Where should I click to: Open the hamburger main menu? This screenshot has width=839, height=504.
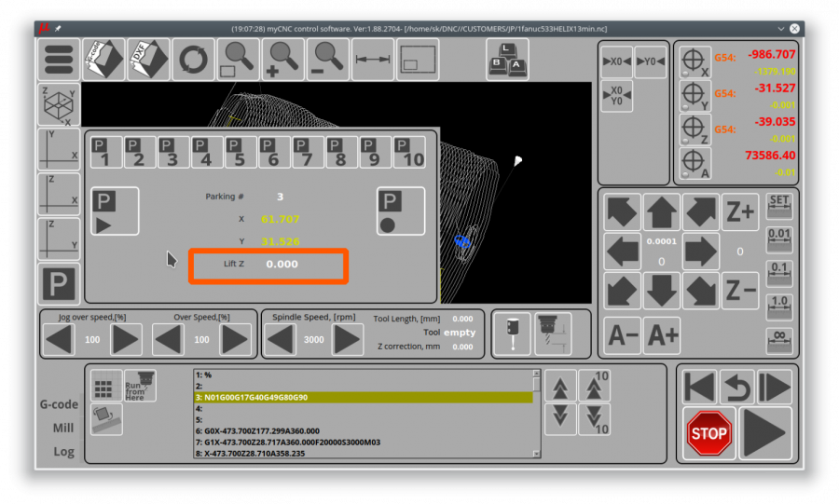tap(58, 60)
